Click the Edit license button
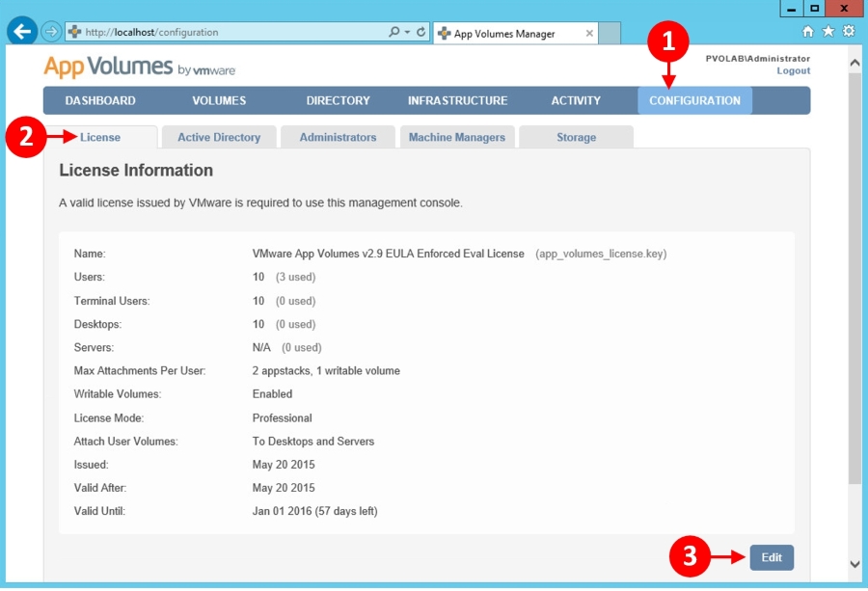 coord(772,557)
